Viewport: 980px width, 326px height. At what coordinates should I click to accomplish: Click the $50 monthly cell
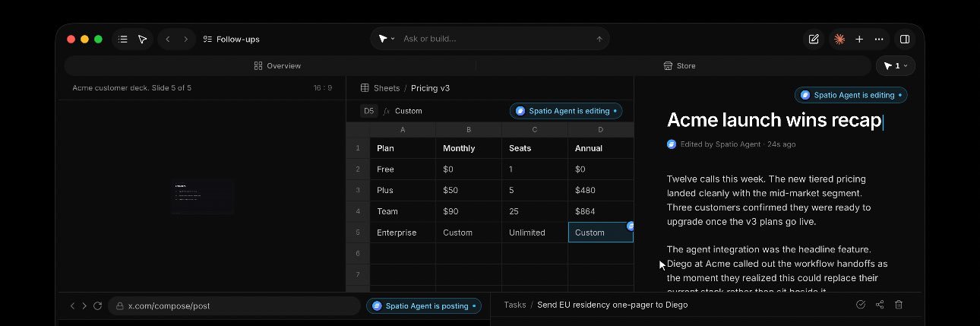(x=469, y=190)
